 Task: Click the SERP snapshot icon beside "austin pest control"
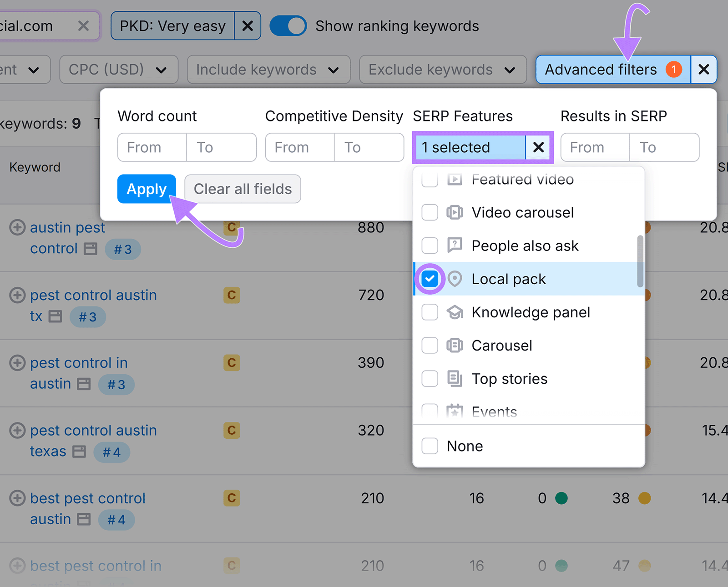[x=91, y=249]
